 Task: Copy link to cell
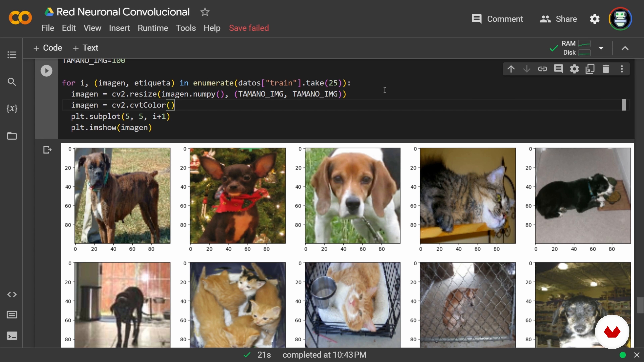tap(543, 69)
